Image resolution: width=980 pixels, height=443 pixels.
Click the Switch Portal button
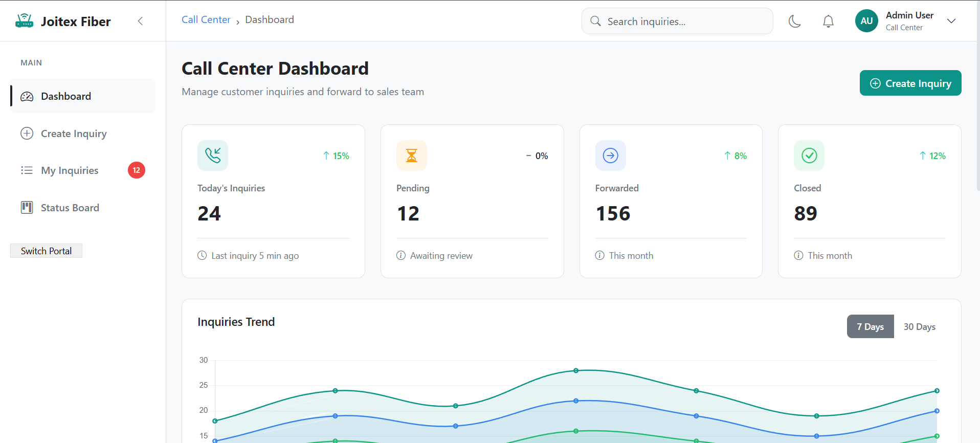pyautogui.click(x=46, y=251)
